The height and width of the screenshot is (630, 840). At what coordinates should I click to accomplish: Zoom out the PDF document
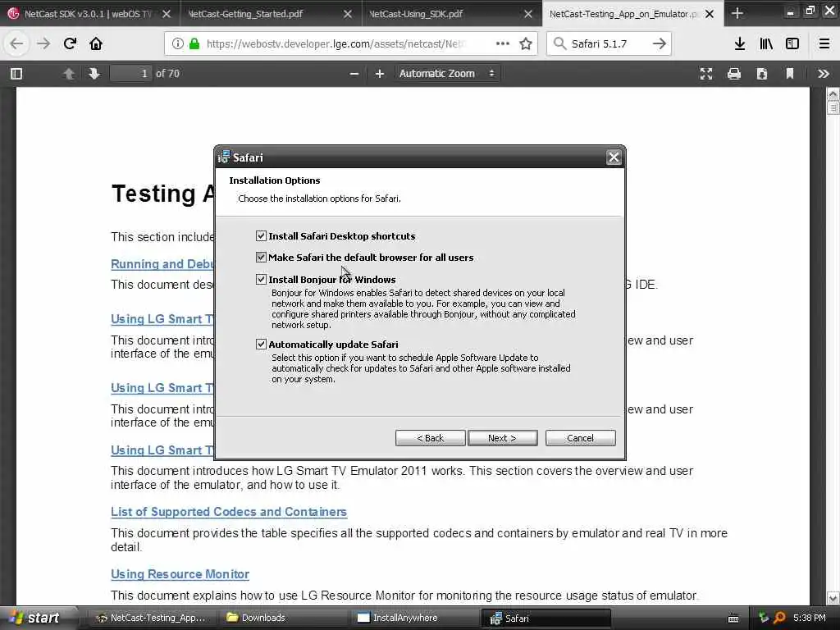[354, 73]
